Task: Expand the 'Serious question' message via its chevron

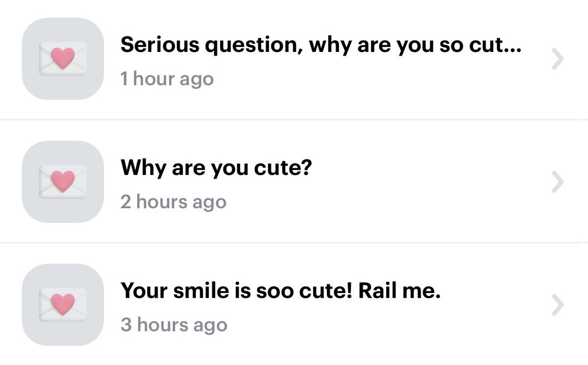Action: (x=558, y=59)
